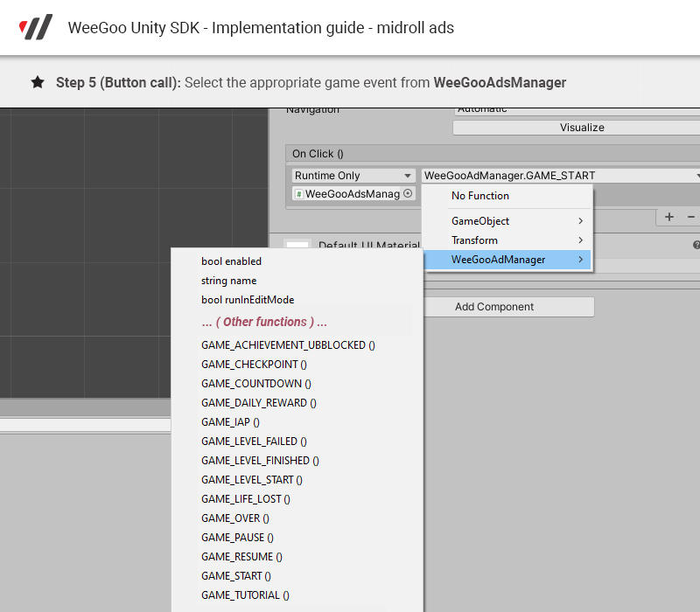Click the minus button to remove the On Click event
Screen dimensions: 700x612
click(691, 217)
